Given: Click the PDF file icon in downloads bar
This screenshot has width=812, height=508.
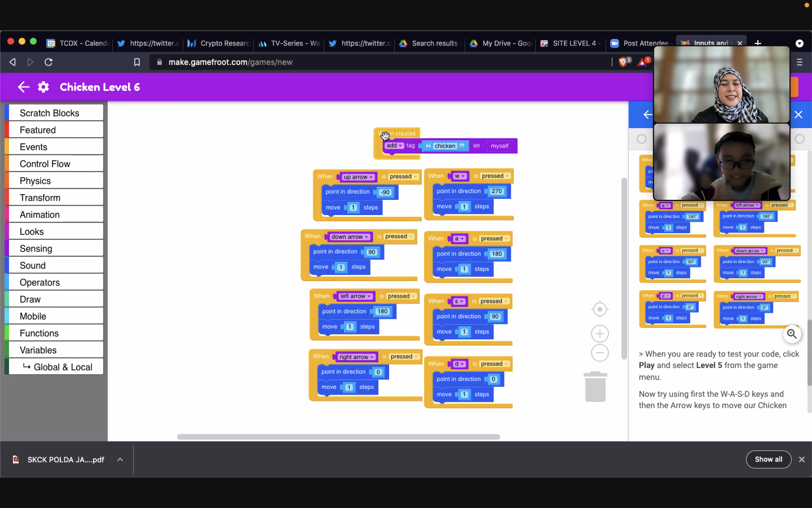Looking at the screenshot, I should tap(16, 459).
